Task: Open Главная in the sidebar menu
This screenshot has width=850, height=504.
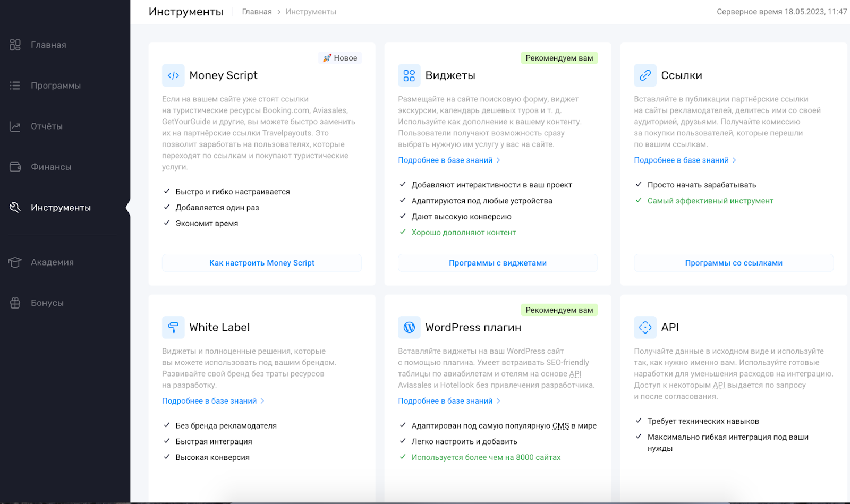Action: (x=48, y=45)
